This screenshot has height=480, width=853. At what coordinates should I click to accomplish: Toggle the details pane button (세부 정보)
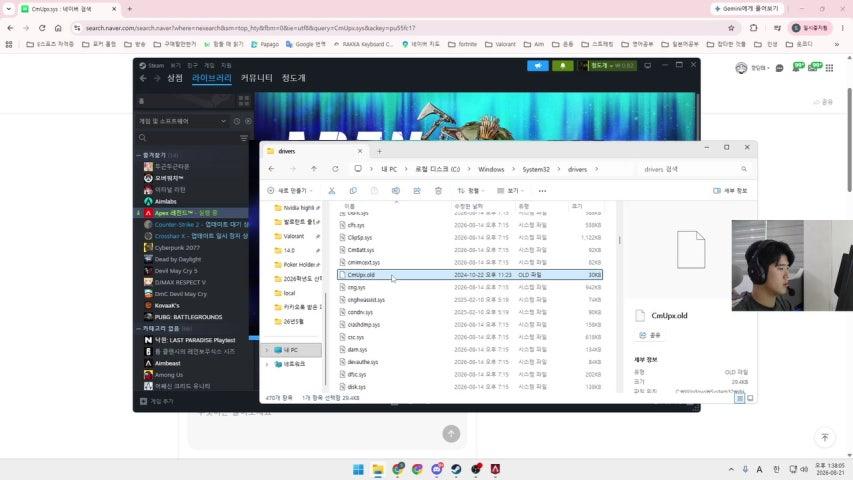(x=730, y=191)
